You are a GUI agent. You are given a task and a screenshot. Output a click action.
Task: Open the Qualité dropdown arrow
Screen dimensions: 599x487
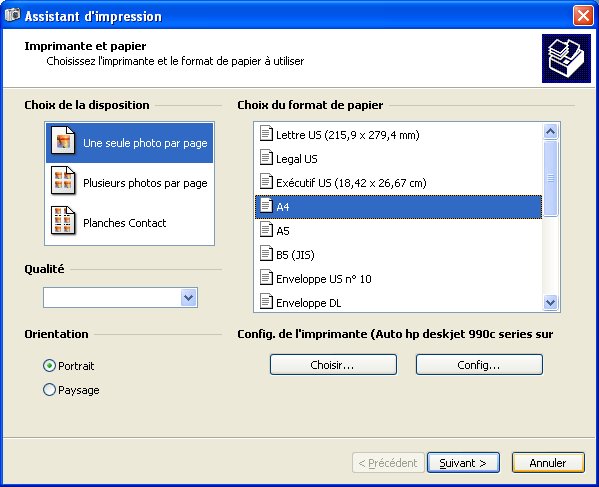tap(188, 298)
